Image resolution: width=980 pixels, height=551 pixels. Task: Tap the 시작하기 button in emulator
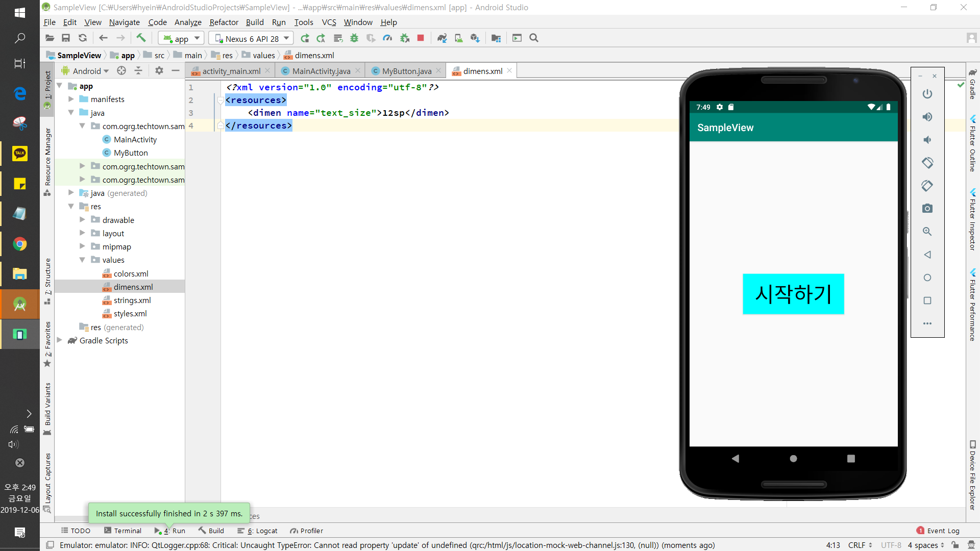[x=793, y=294]
